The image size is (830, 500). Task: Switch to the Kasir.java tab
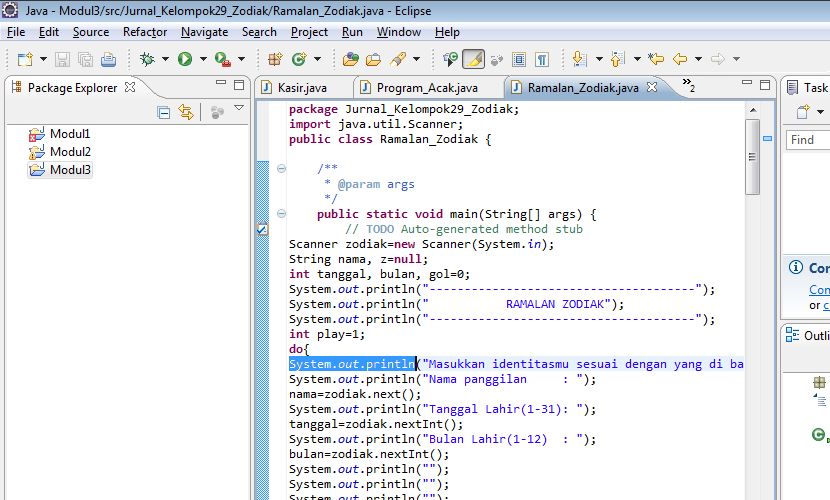coord(301,88)
